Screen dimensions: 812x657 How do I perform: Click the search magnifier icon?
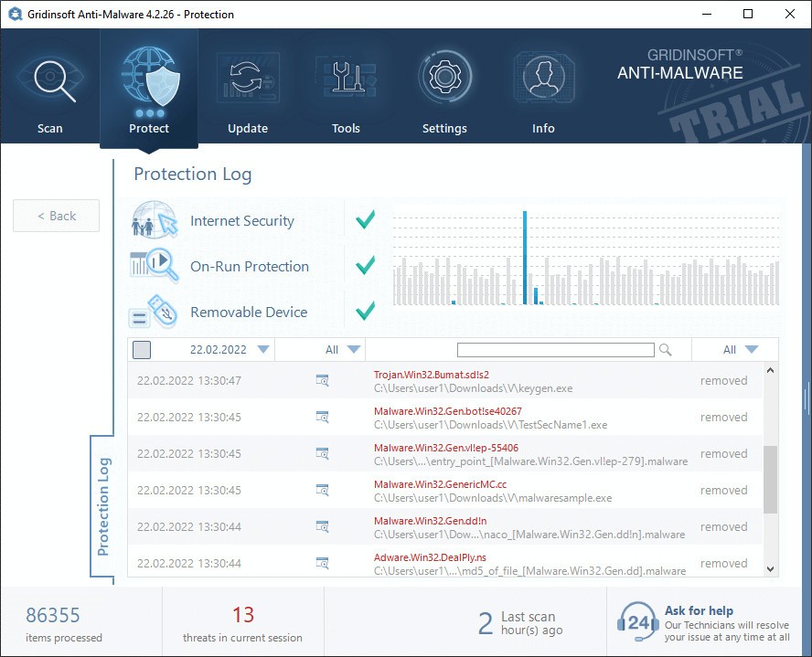(666, 350)
